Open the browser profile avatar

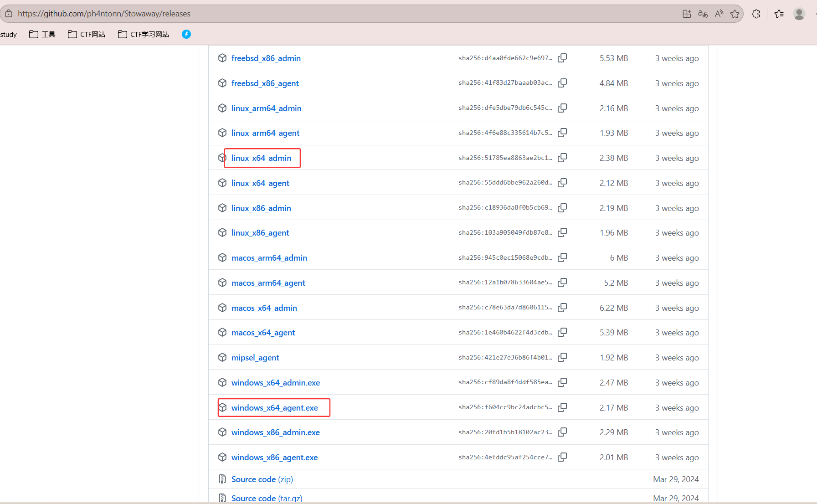[799, 14]
